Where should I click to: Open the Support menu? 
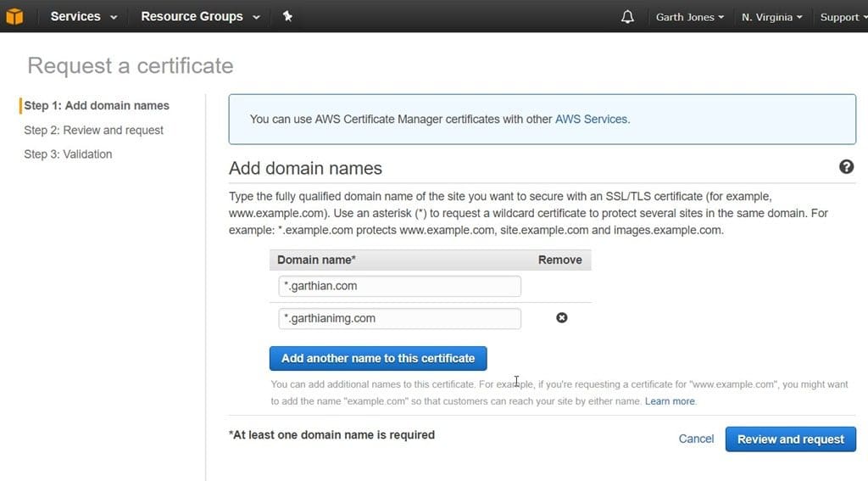point(843,17)
